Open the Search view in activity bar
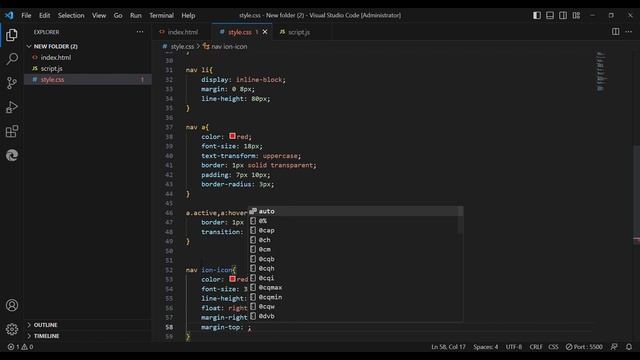 [12, 59]
